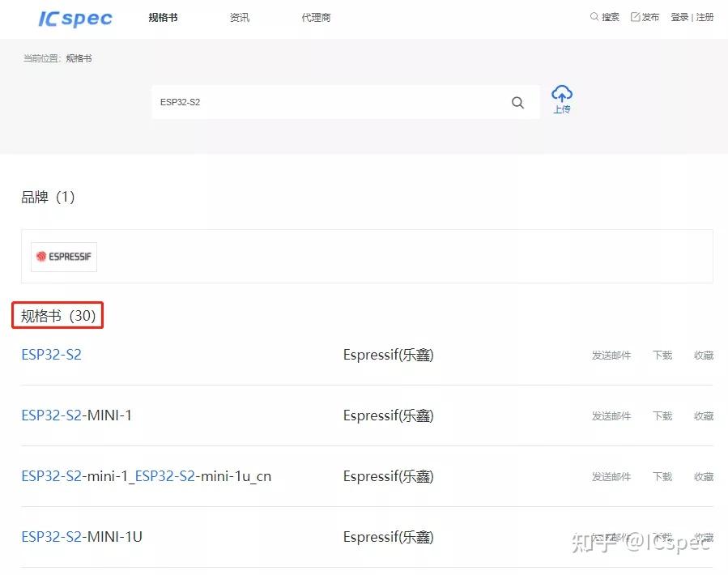Click the search input containing ESP32-S2
This screenshot has height=575, width=728.
coord(324,102)
